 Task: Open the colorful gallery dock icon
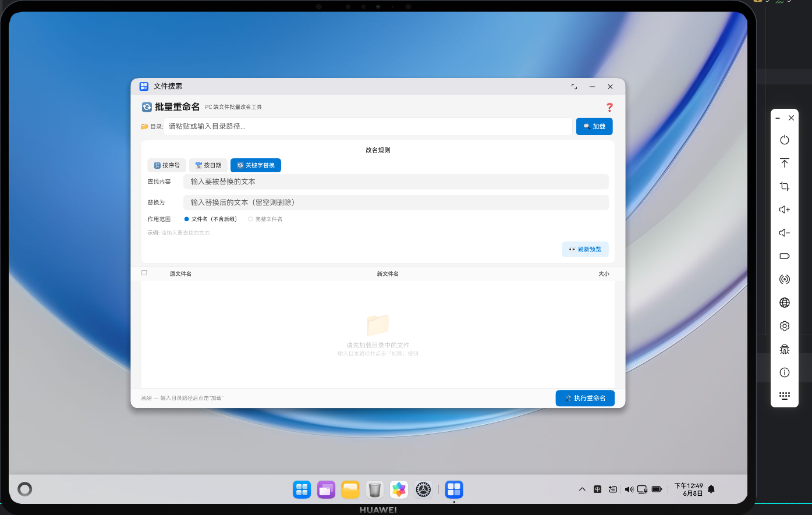[x=399, y=489]
